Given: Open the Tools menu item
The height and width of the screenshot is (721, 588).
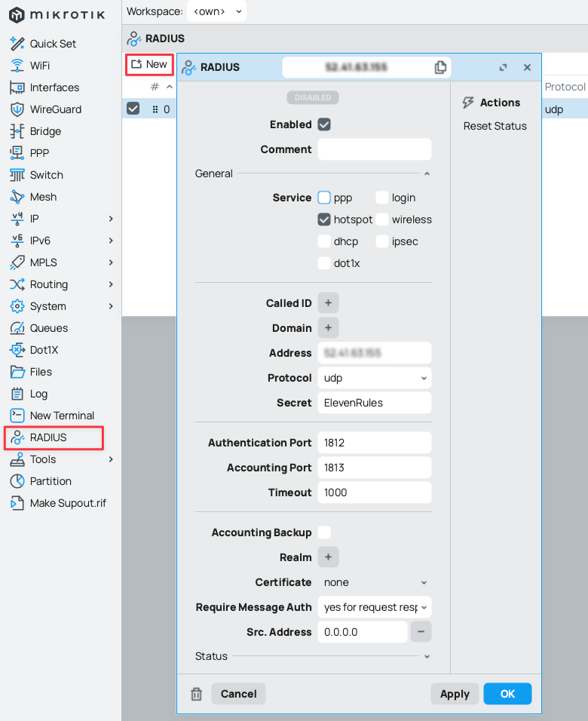Looking at the screenshot, I should click(62, 459).
